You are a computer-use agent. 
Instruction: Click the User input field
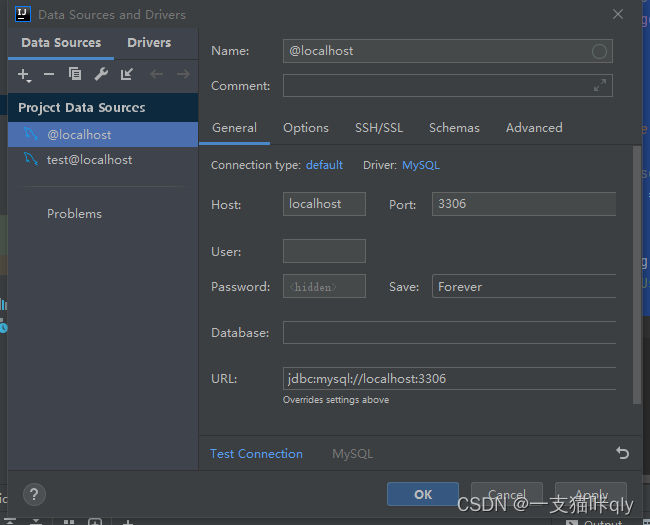324,251
